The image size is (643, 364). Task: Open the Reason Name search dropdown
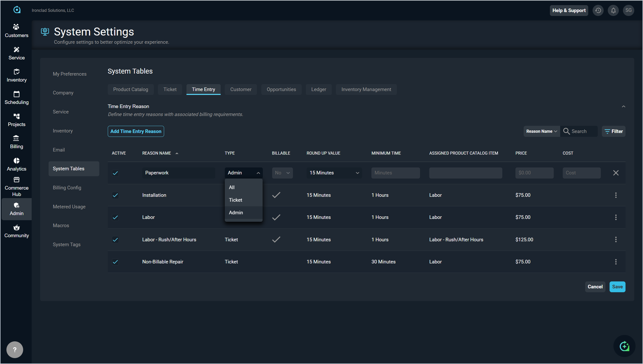(x=541, y=131)
